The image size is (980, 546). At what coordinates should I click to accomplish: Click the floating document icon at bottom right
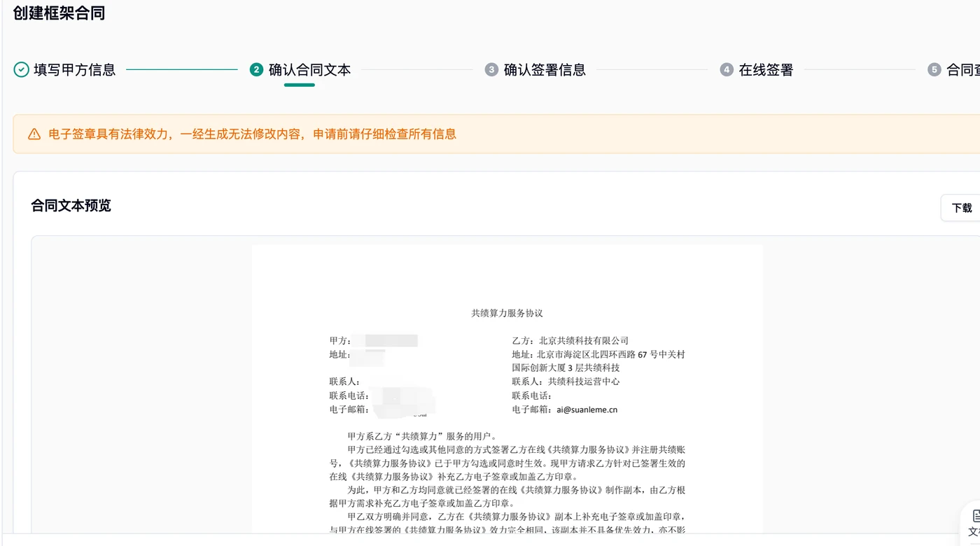point(974,518)
